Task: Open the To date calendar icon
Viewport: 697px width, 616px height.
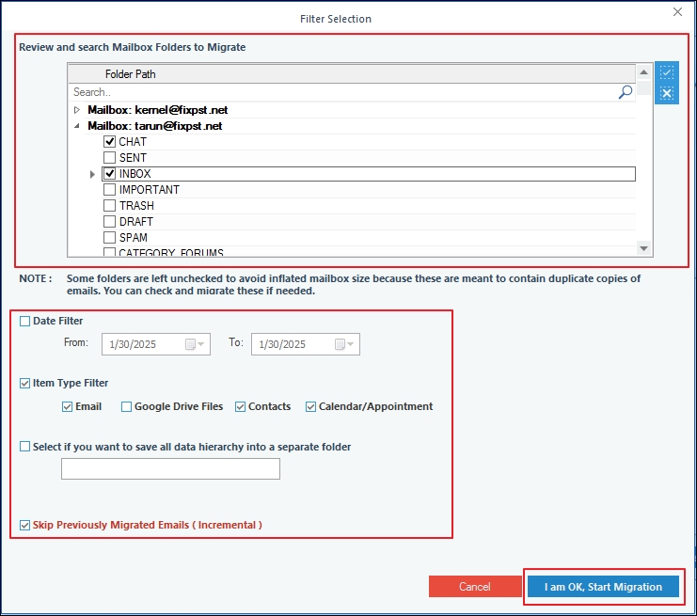Action: (340, 344)
